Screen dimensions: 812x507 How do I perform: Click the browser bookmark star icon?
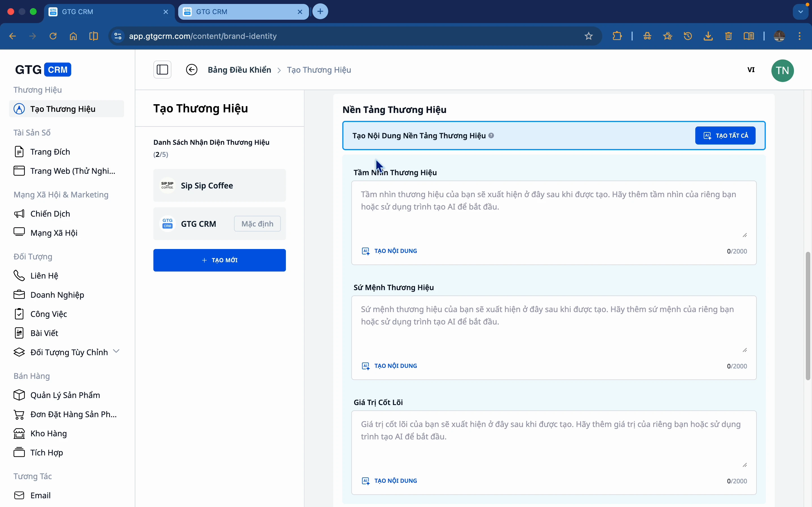588,36
